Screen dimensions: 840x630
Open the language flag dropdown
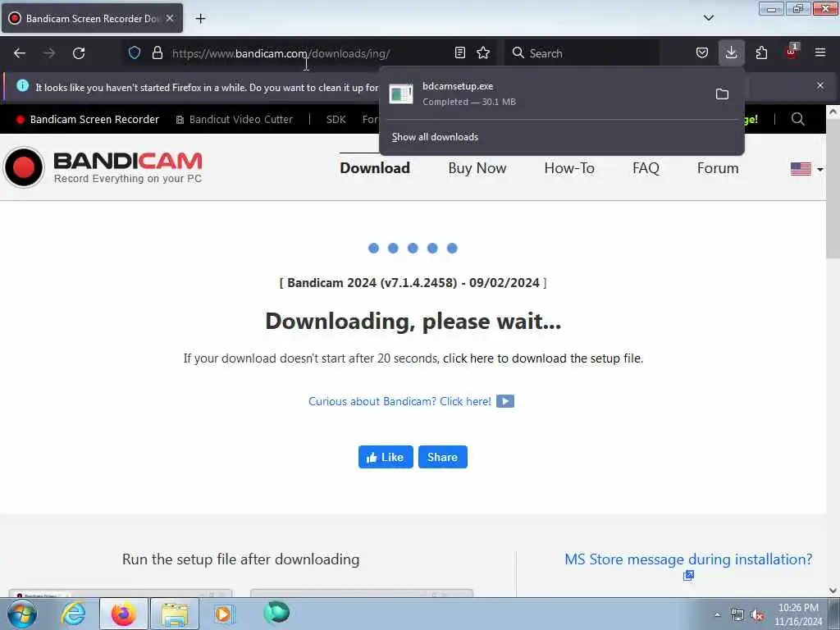point(807,169)
